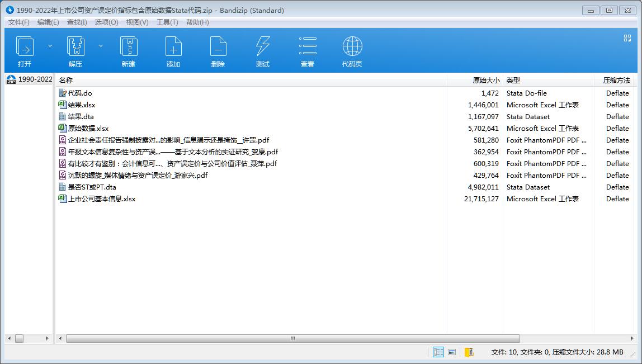642x364 pixels.
Task: Click the 结果.xlsx Excel icon
Action: [63, 105]
